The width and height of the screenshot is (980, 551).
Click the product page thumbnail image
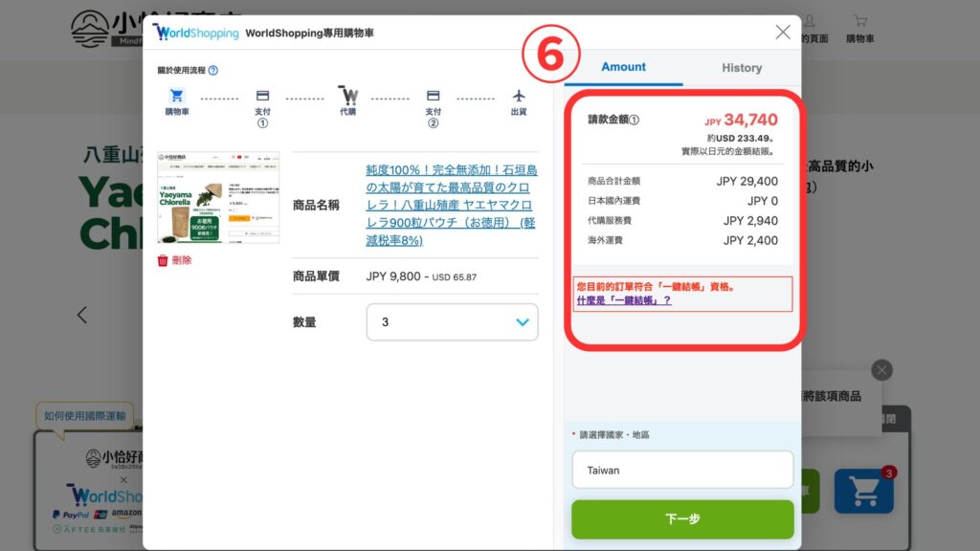pos(218,196)
